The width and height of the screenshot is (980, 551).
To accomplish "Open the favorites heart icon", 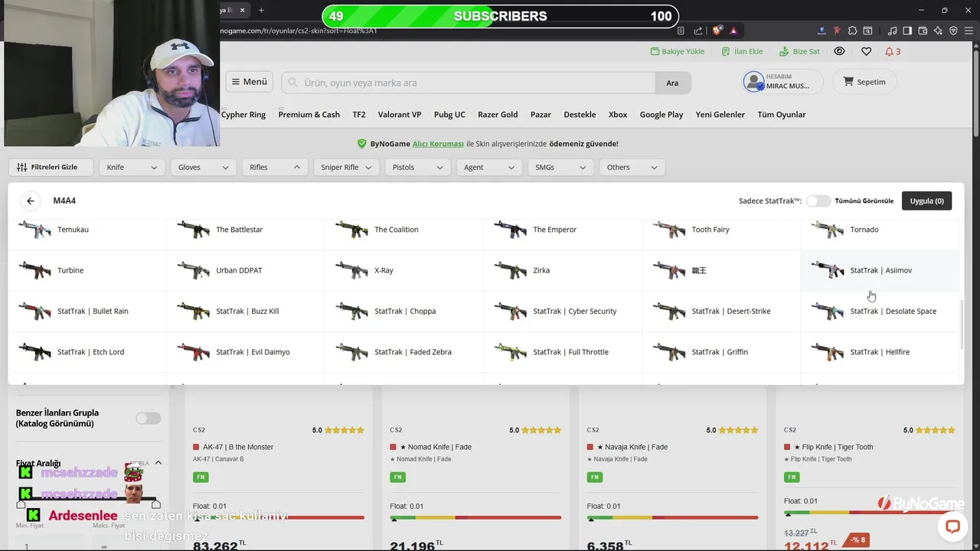I will click(866, 51).
